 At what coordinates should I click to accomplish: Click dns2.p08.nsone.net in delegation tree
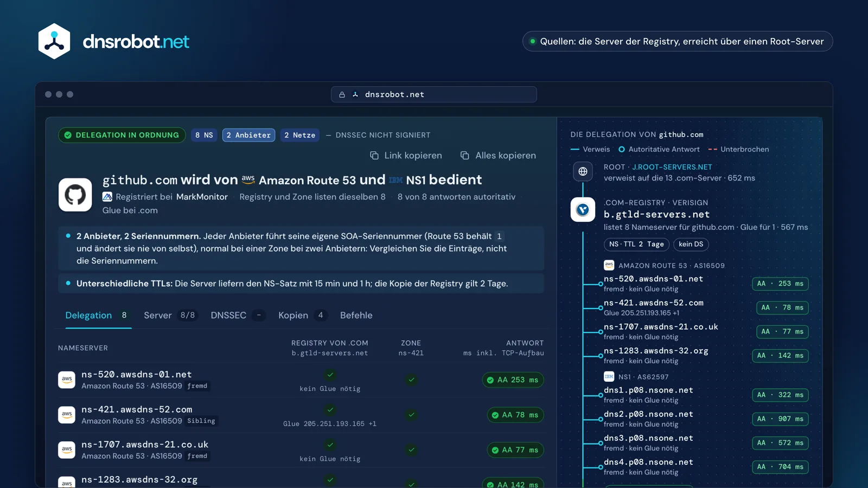648,414
